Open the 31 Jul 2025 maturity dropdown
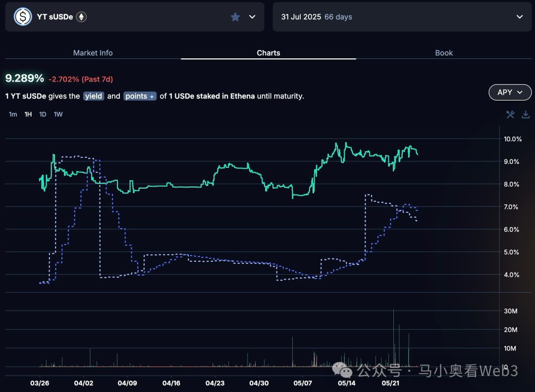535x392 pixels. pos(520,17)
